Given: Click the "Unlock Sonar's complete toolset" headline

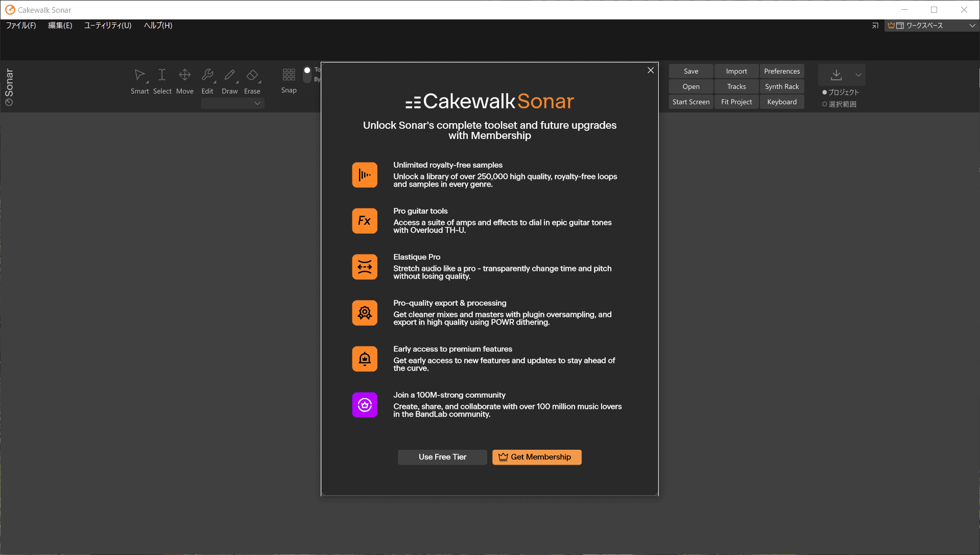Looking at the screenshot, I should point(489,130).
